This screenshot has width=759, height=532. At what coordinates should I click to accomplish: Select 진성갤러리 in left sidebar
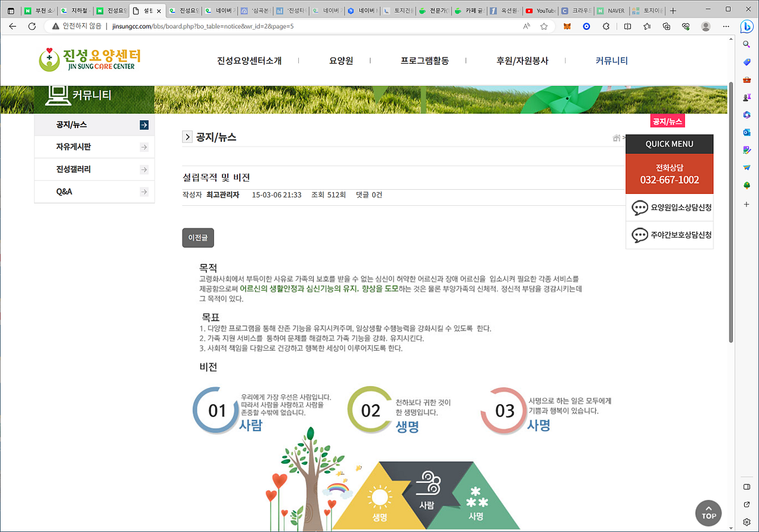click(x=94, y=170)
